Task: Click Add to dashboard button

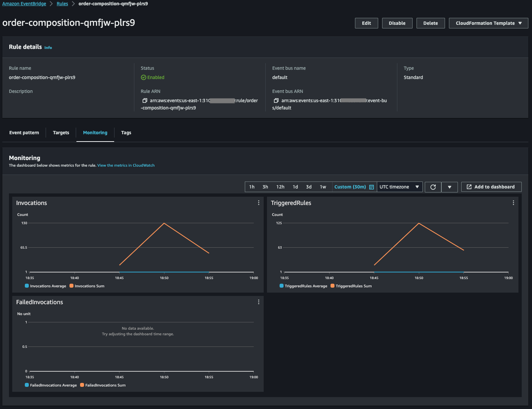Action: pyautogui.click(x=491, y=187)
